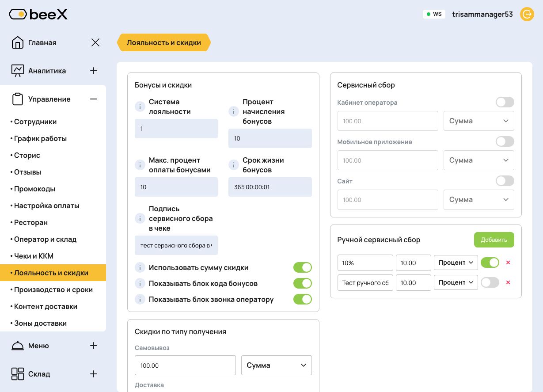Collapse the Управление menu section
The width and height of the screenshot is (543, 392).
[94, 99]
